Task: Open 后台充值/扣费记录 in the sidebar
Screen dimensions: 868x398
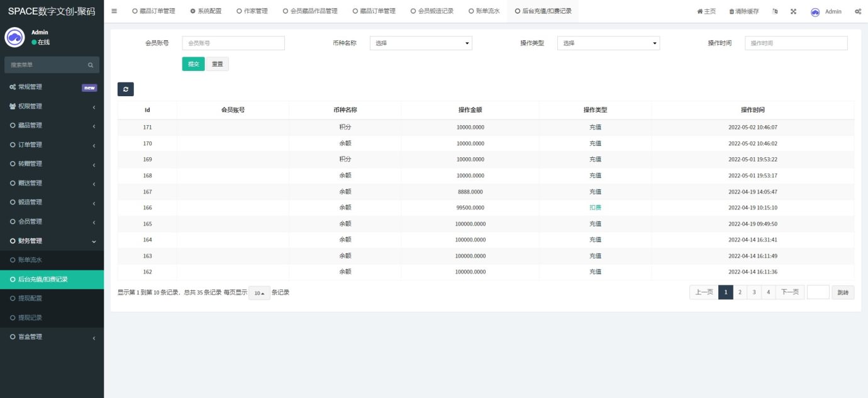Action: tap(52, 279)
